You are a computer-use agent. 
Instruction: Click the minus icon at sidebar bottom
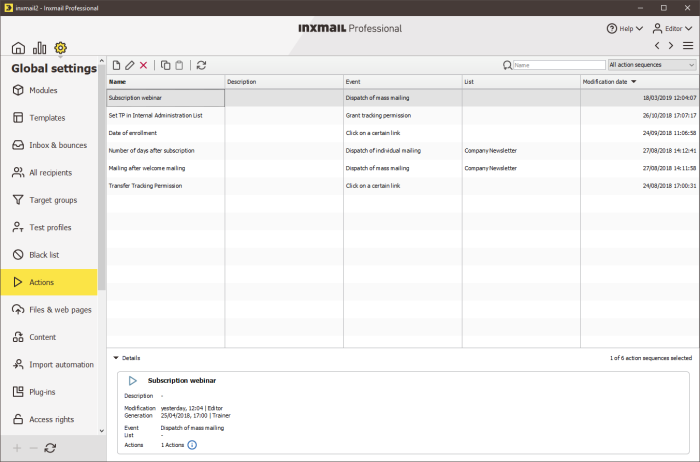coord(33,448)
